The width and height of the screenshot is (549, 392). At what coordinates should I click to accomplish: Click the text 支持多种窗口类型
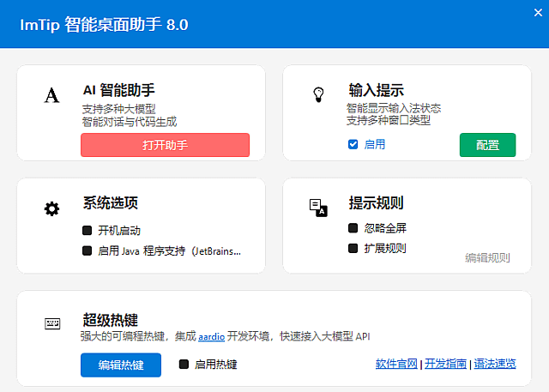(389, 120)
